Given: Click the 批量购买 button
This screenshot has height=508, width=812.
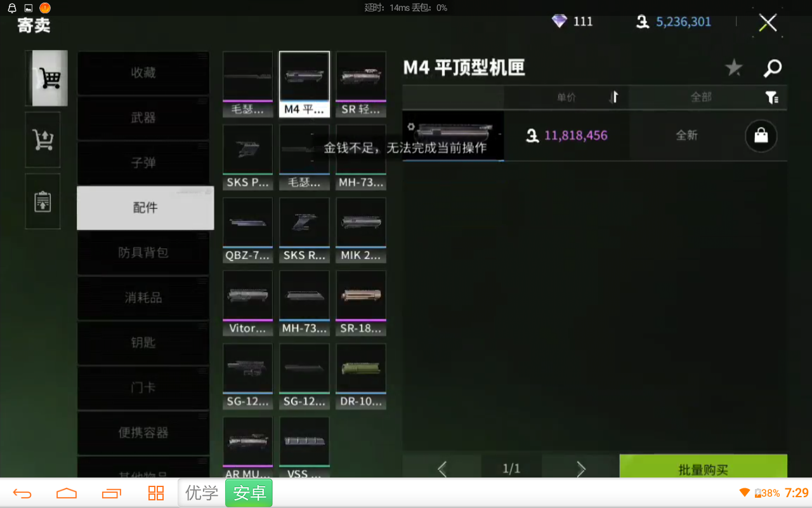Looking at the screenshot, I should click(x=703, y=469).
